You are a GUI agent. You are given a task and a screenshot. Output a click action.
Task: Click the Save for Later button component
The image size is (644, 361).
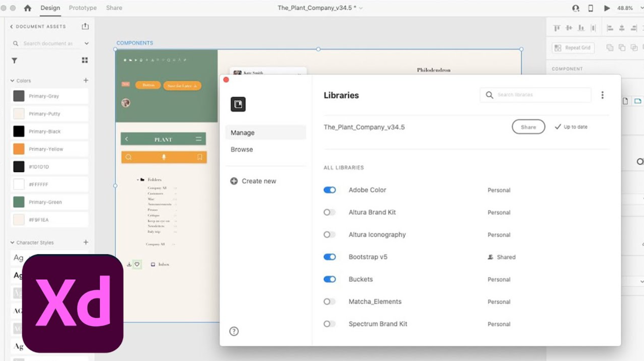[x=182, y=86]
